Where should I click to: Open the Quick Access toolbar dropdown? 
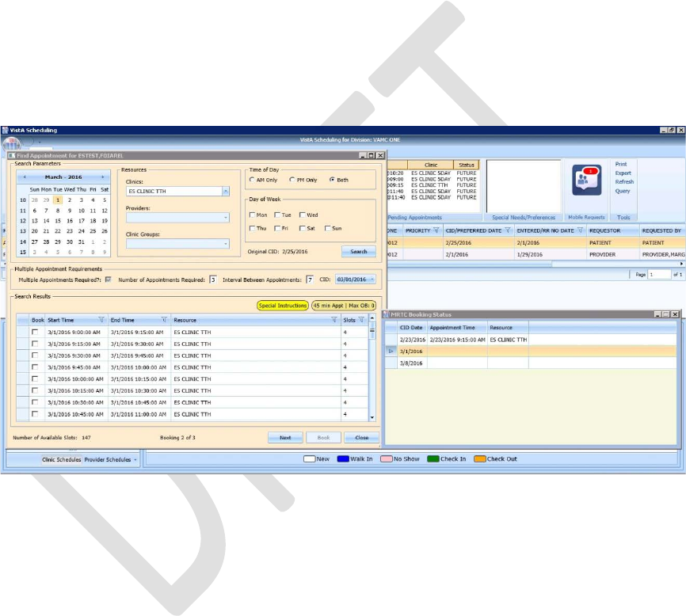(40, 142)
